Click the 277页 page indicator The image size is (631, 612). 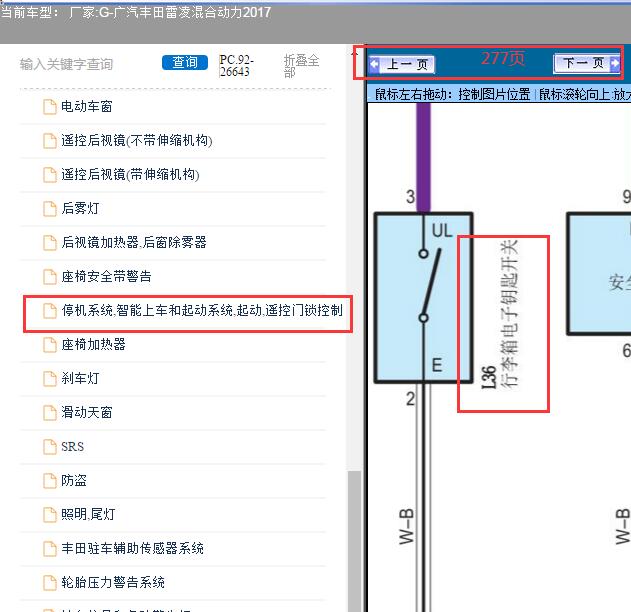pyautogui.click(x=503, y=58)
